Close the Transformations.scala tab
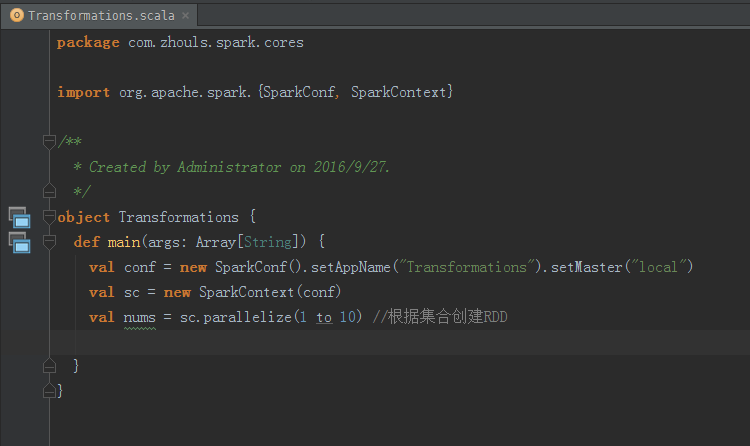This screenshot has width=750, height=446. [186, 15]
